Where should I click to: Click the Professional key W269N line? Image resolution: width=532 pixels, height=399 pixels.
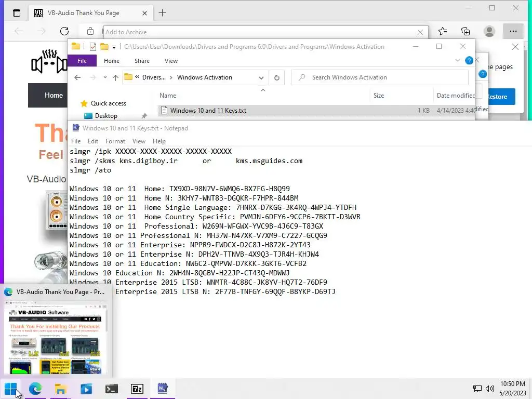point(196,227)
